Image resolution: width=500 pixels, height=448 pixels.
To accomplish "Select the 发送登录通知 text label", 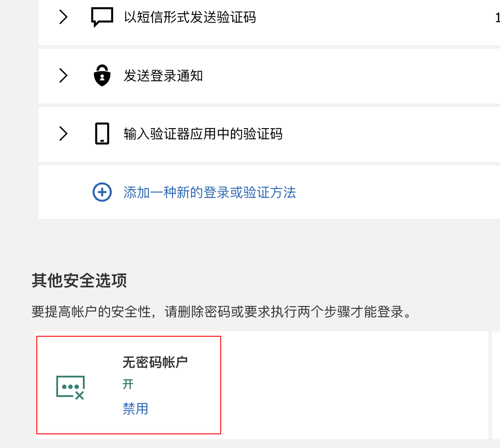I will click(163, 76).
